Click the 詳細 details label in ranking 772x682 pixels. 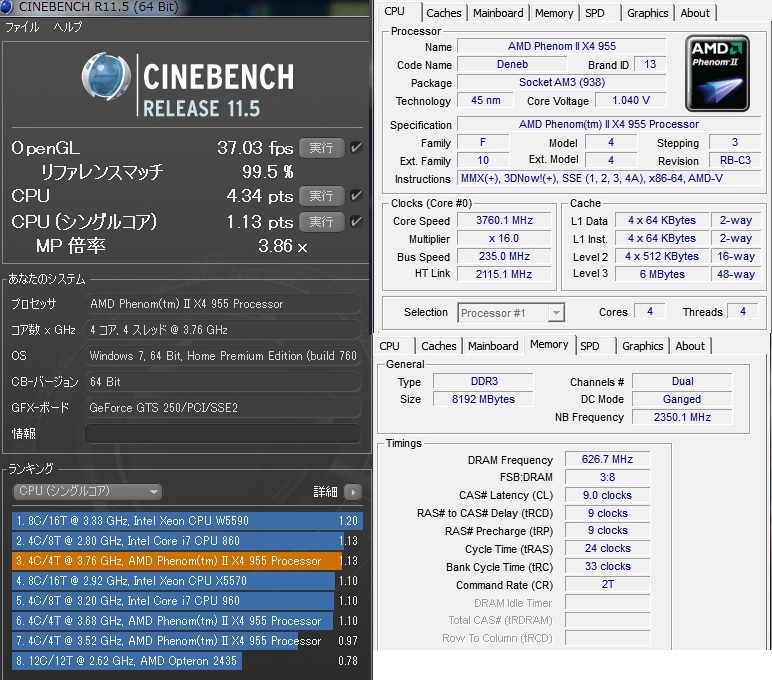pyautogui.click(x=325, y=491)
